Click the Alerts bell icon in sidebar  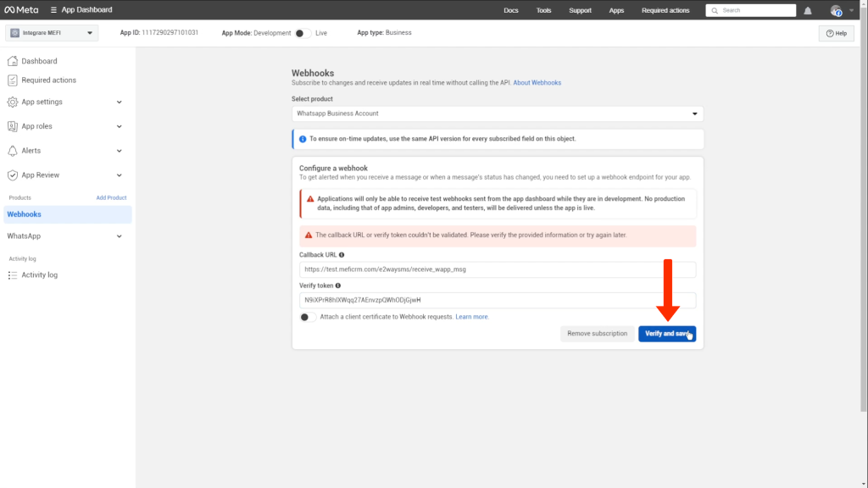pos(12,151)
